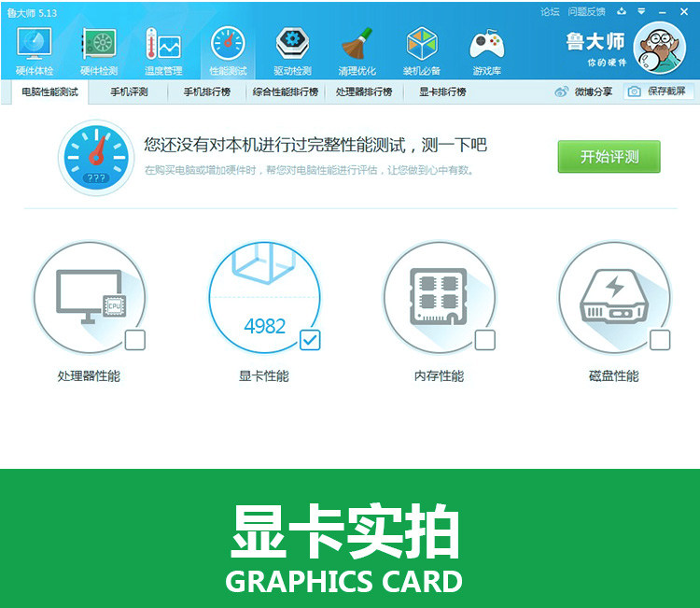The image size is (700, 608).
Task: Open the 游戏库 game library section
Action: click(486, 50)
